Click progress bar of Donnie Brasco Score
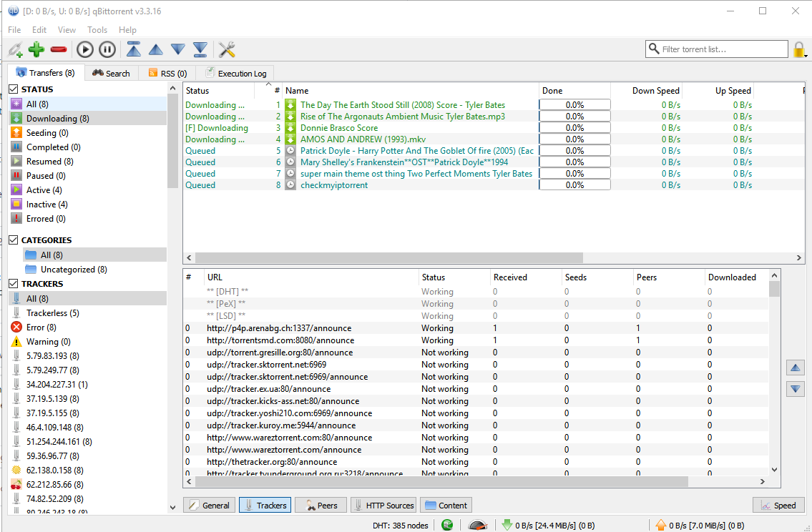This screenshot has width=812, height=532. coord(574,128)
